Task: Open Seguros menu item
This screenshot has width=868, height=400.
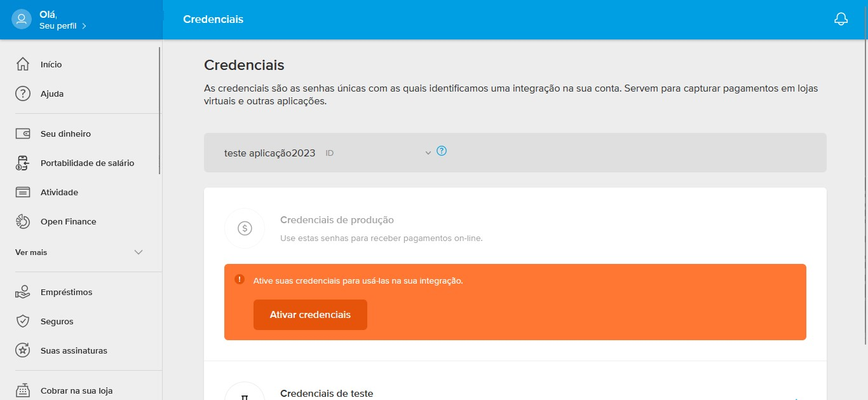Action: point(57,321)
